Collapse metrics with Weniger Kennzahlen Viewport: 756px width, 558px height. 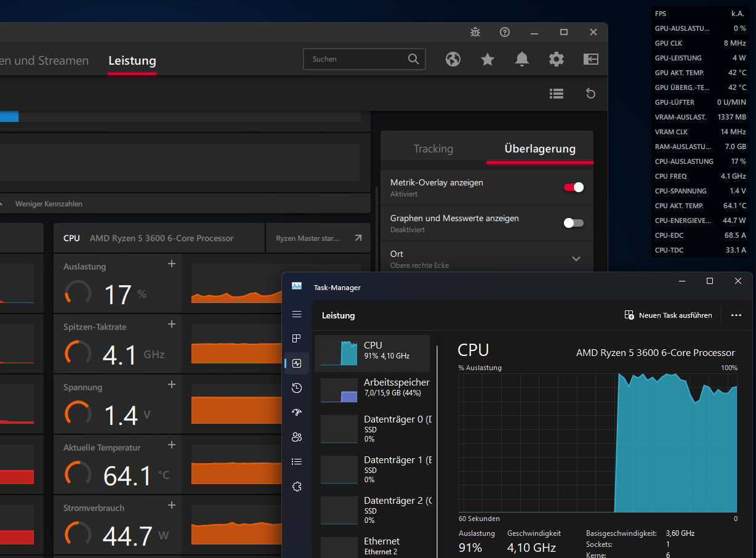pos(49,203)
